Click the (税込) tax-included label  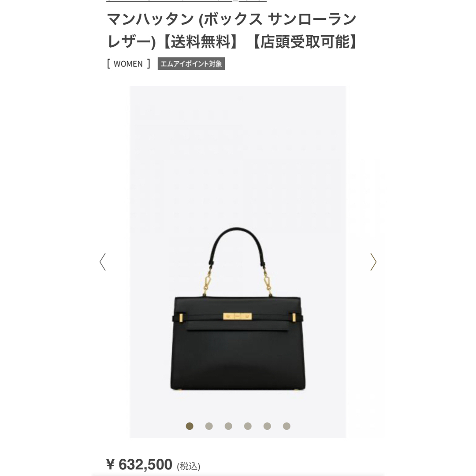(189, 466)
